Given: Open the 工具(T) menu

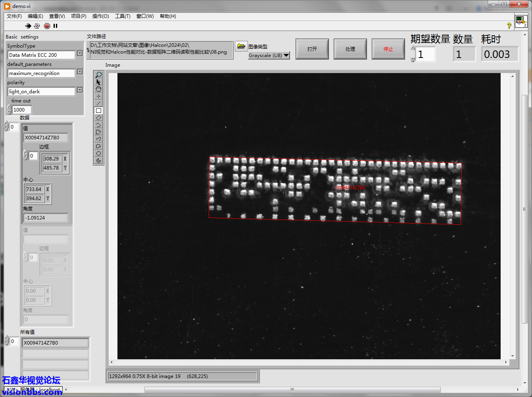Looking at the screenshot, I should coord(123,16).
